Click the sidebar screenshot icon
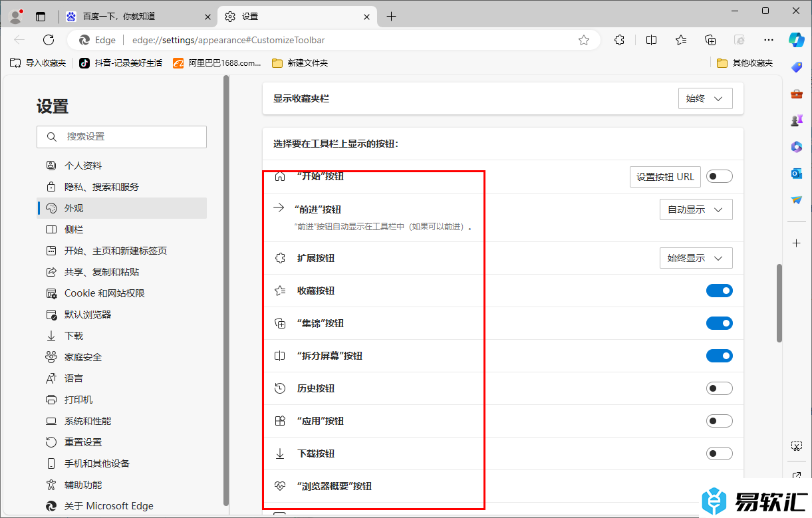The image size is (812, 518). point(797,446)
